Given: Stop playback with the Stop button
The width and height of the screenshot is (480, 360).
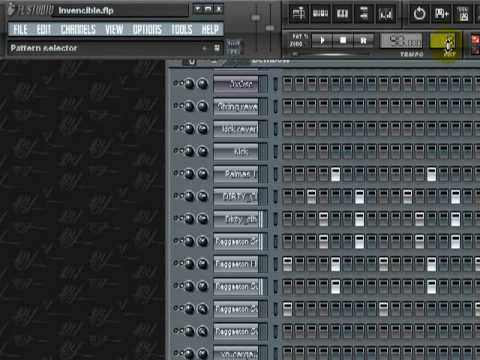Looking at the screenshot, I should pos(343,40).
